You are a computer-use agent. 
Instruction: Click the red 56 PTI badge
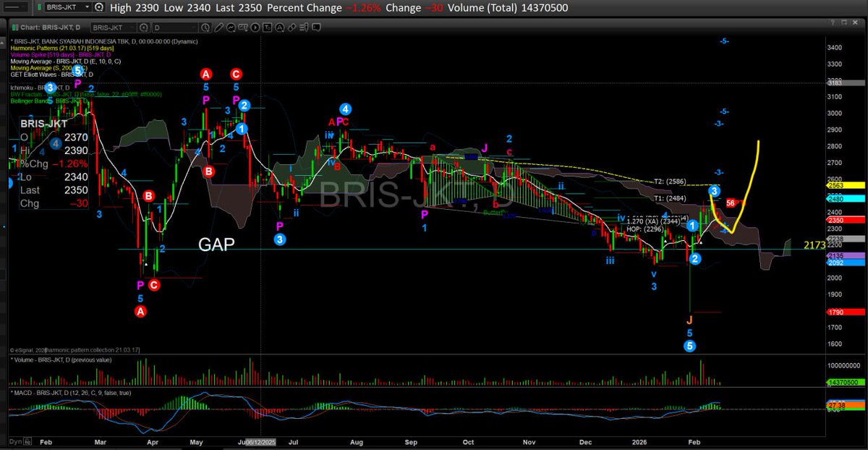click(x=731, y=203)
